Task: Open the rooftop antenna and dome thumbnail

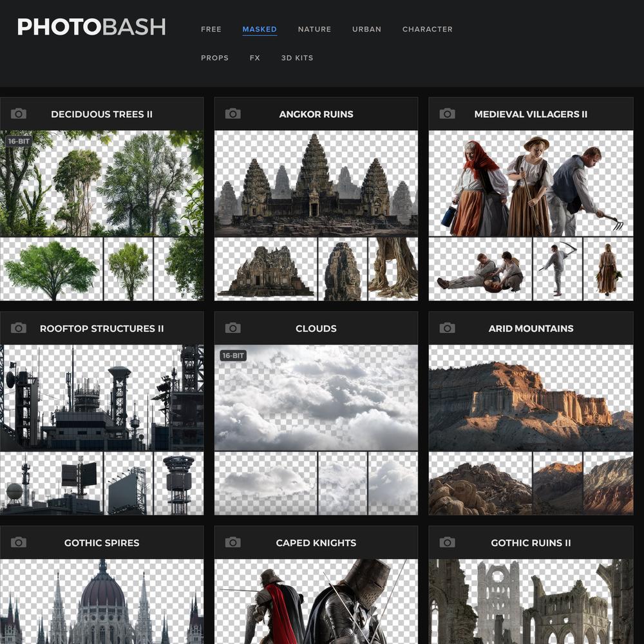Action: [x=52, y=484]
